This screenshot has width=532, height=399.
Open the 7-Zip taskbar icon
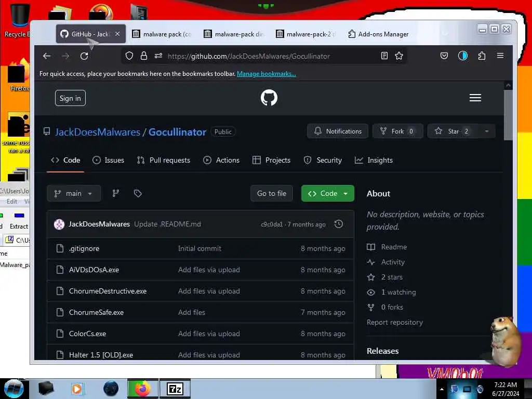[175, 389]
